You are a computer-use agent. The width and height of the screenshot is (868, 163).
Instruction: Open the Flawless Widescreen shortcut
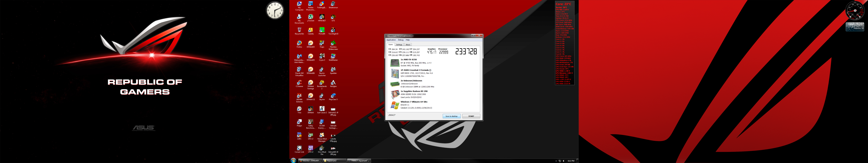coord(333,46)
